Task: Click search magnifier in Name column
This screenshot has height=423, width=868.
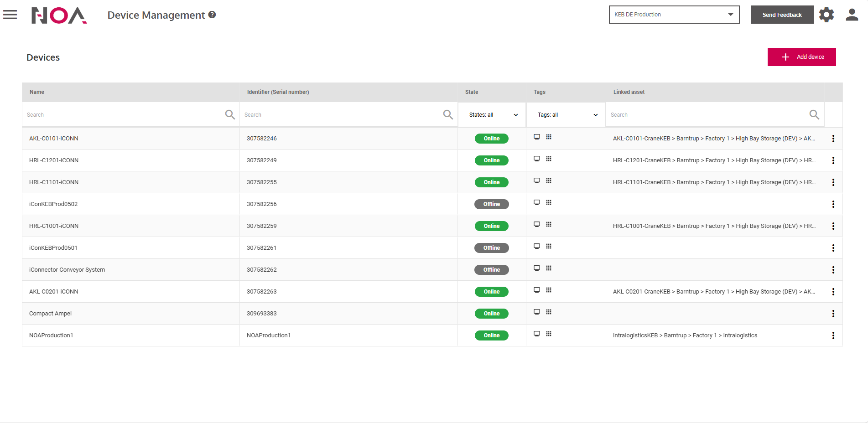Action: [x=230, y=115]
